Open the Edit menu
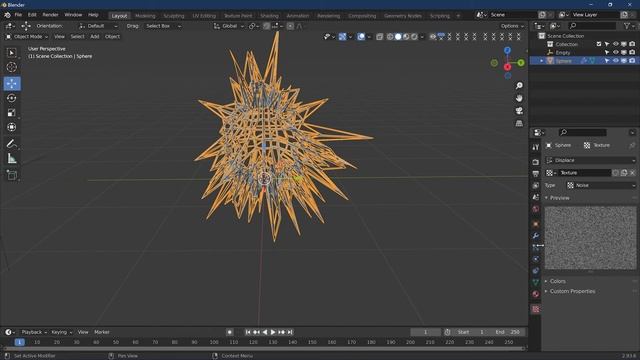640x360 pixels. pos(32,15)
